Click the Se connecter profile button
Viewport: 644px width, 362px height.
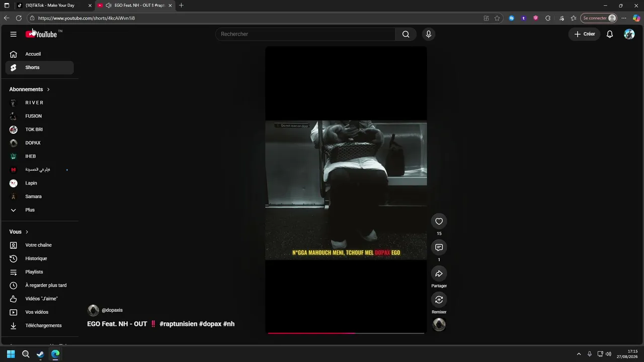(599, 18)
